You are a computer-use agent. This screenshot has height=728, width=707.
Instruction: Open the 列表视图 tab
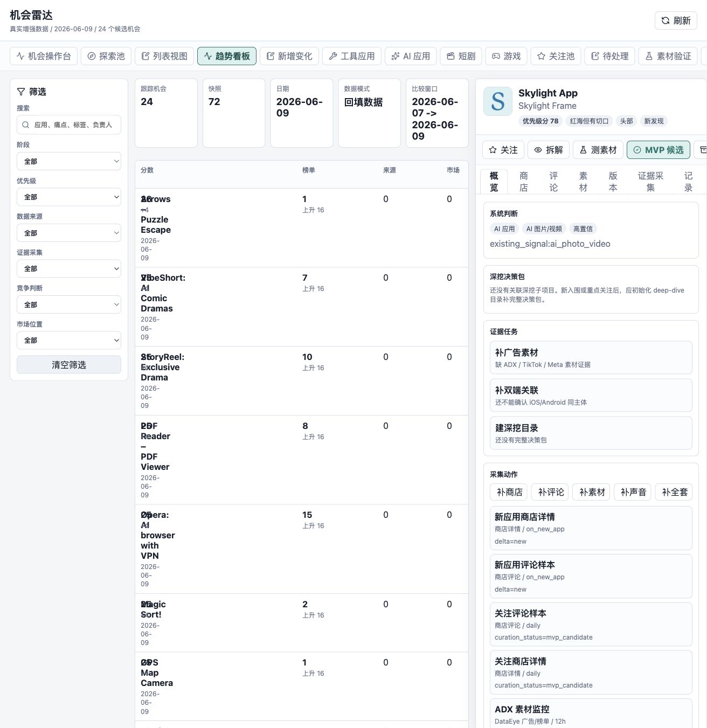[x=164, y=56]
